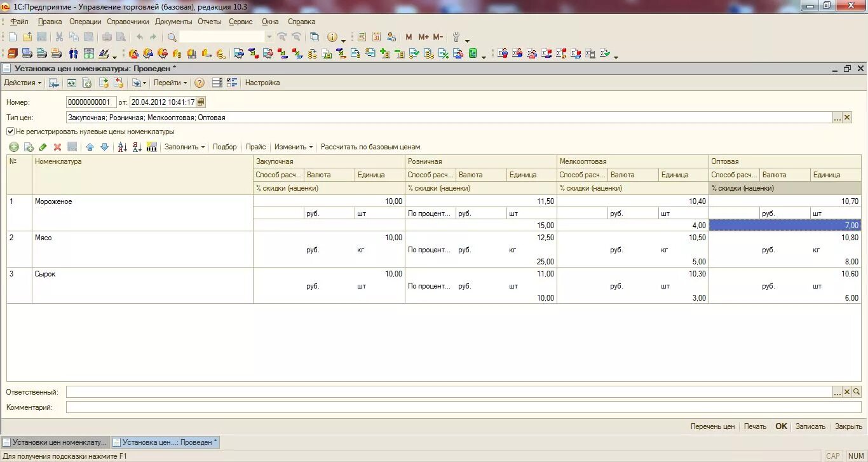
Task: Click the windows list icon in toolbar
Action: (x=314, y=37)
